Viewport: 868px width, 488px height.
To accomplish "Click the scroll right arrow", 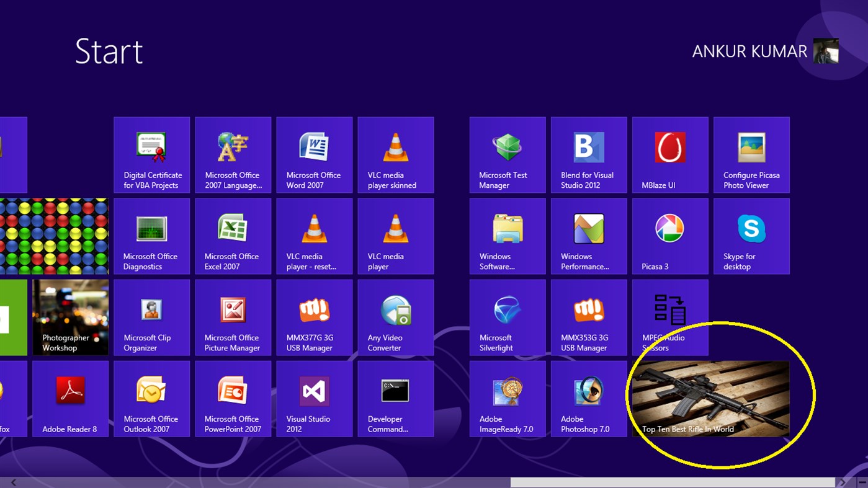I will [x=843, y=482].
